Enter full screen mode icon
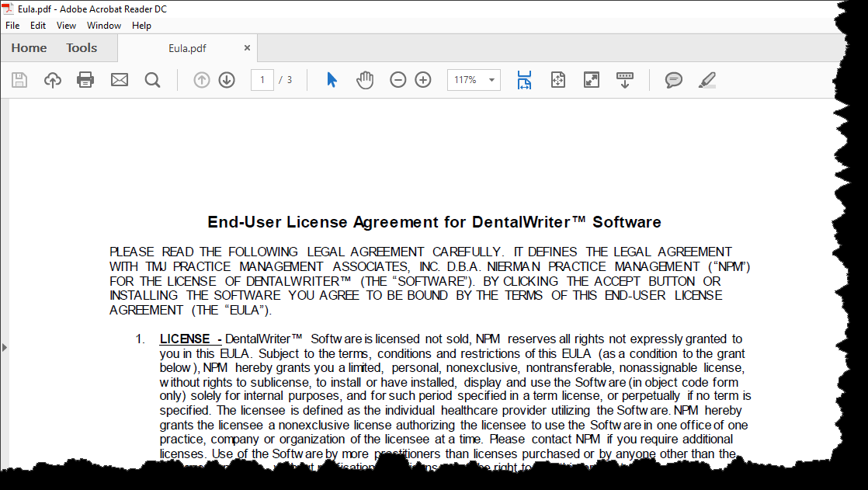 (591, 80)
